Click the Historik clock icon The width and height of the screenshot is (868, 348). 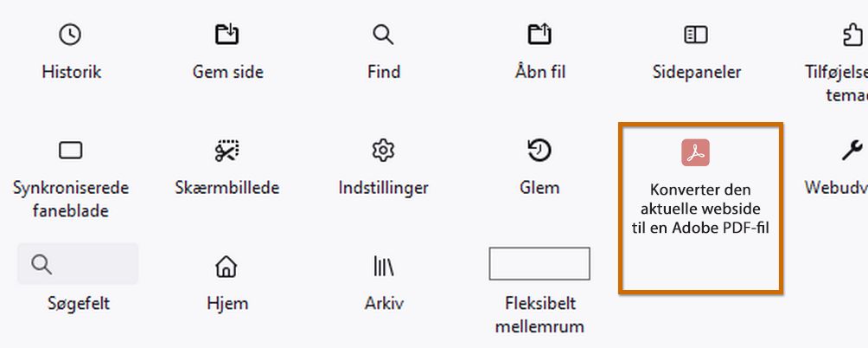click(x=70, y=35)
